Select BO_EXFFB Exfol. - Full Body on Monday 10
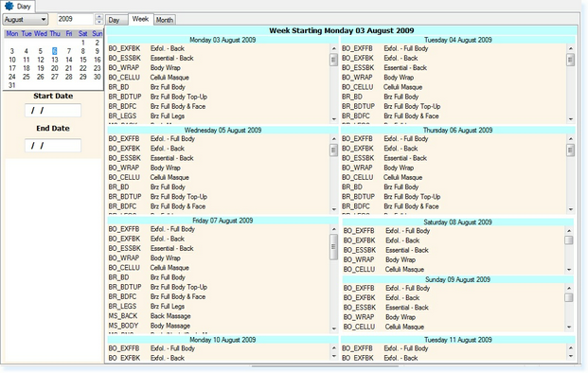Viewport: 588px width, 373px height. pyautogui.click(x=219, y=348)
